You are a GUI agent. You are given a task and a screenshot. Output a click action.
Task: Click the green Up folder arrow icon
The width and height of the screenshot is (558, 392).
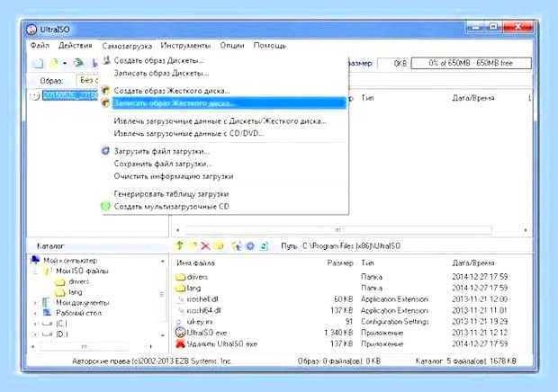click(x=180, y=245)
